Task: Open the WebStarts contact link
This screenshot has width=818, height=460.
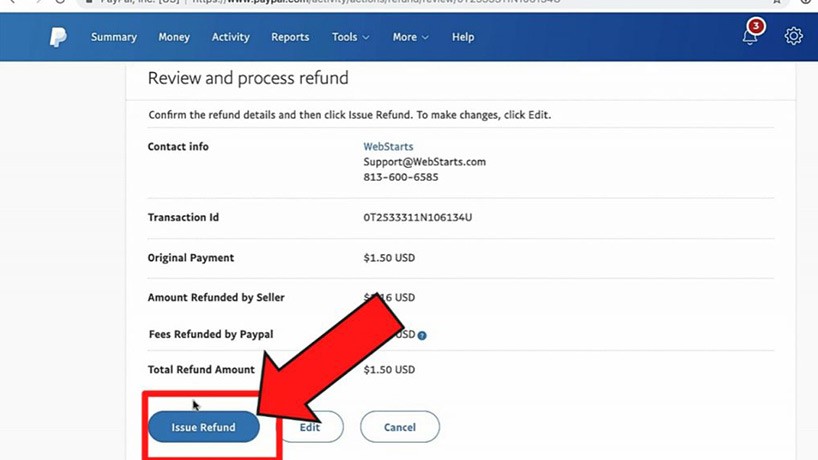Action: pos(388,147)
